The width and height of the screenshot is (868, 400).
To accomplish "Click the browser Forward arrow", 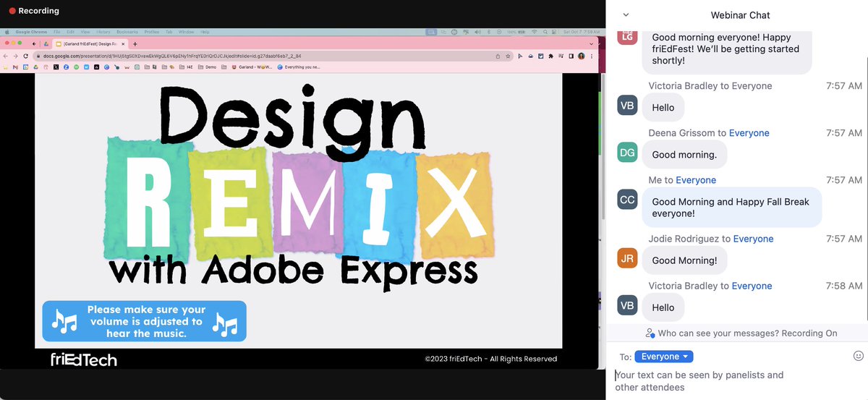I will (x=15, y=56).
